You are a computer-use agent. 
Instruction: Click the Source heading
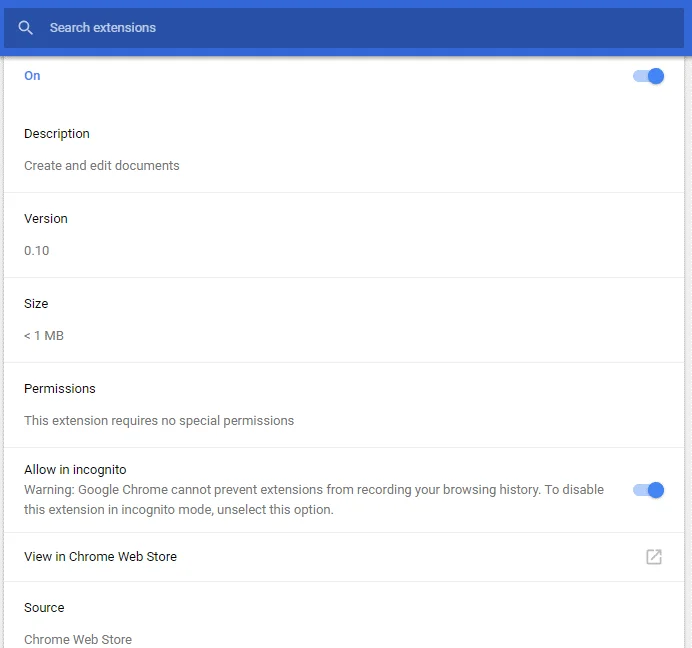44,608
